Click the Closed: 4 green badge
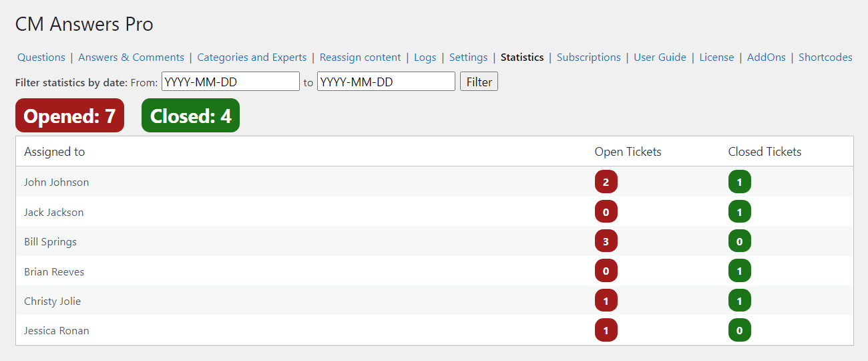Viewport: 868px width, 361px height. 190,116
